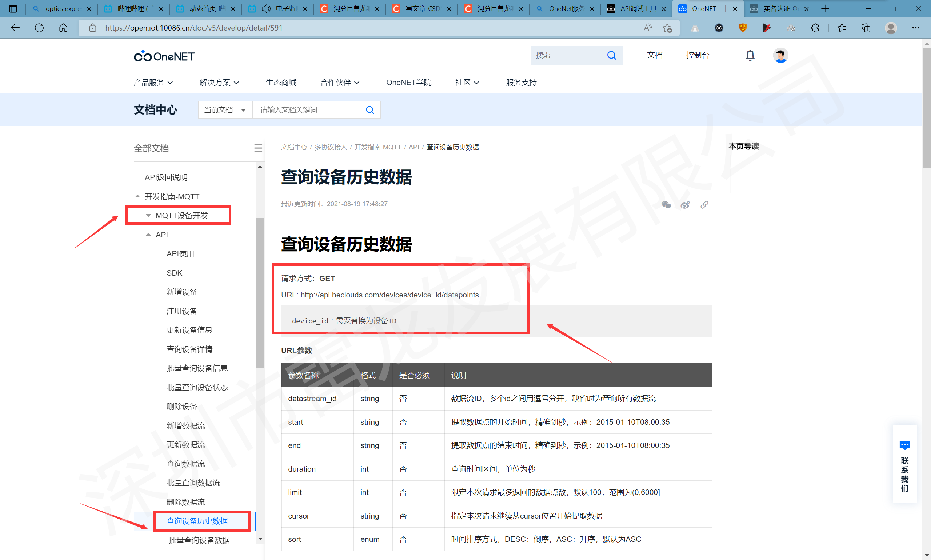Click the magnifier in the top 搜索 box
Viewport: 931px width, 560px height.
click(x=612, y=55)
